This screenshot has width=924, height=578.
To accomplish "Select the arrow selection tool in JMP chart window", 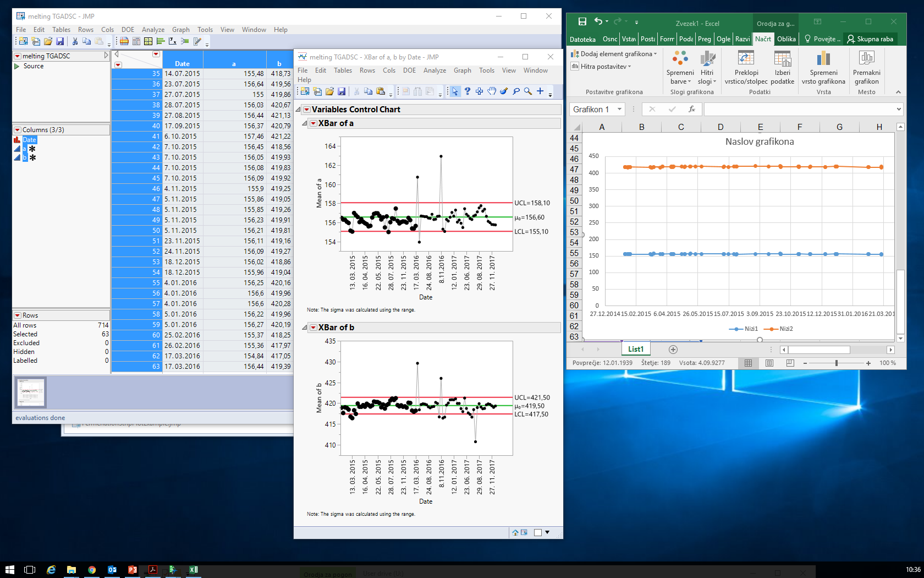I will (x=455, y=91).
